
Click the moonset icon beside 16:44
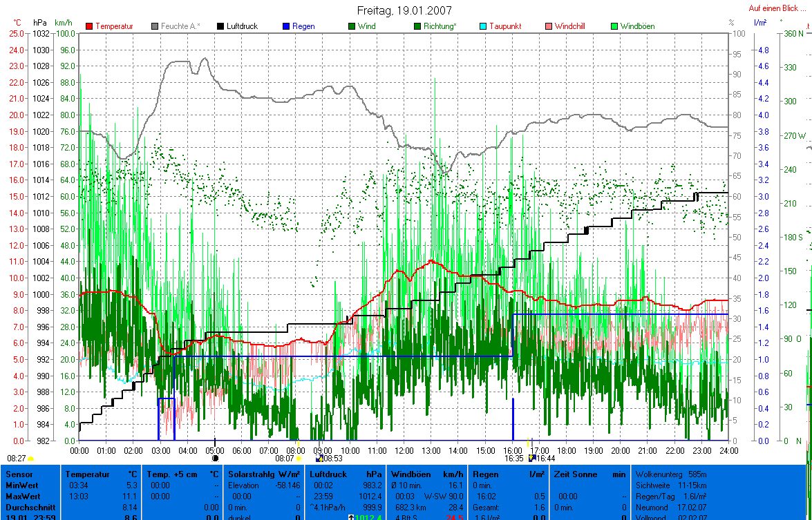click(x=531, y=458)
